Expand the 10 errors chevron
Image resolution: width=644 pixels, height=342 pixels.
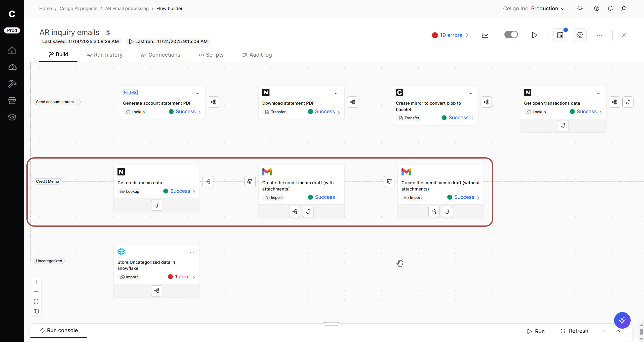467,35
